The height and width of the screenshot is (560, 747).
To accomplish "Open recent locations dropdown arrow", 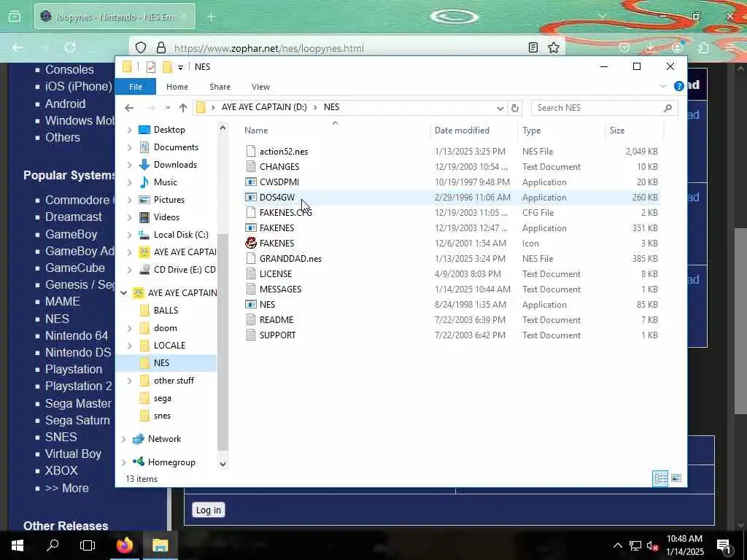I will point(168,108).
